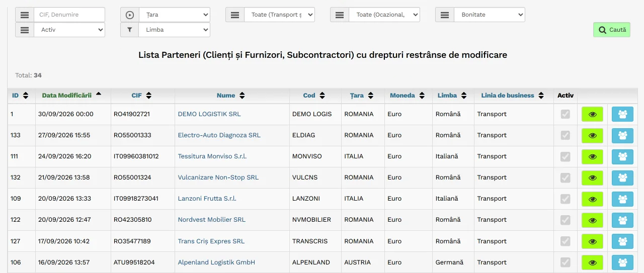Image resolution: width=644 pixels, height=273 pixels.
Task: Open eye view for Electro-Auto Diagnoza SRL
Action: [592, 135]
